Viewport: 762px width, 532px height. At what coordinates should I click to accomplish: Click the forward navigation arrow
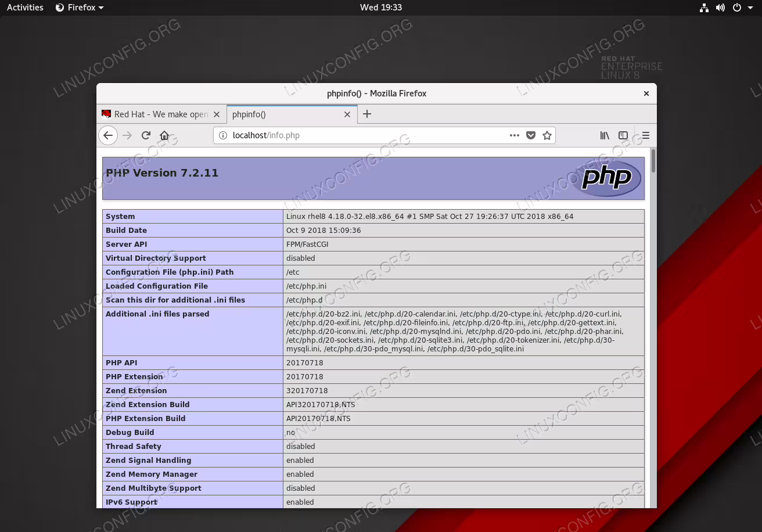(x=127, y=135)
